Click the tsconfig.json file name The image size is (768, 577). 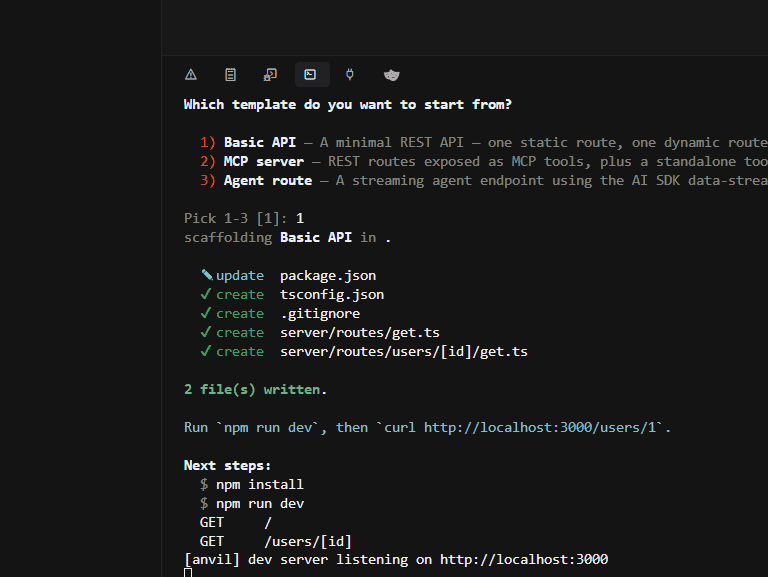point(332,294)
